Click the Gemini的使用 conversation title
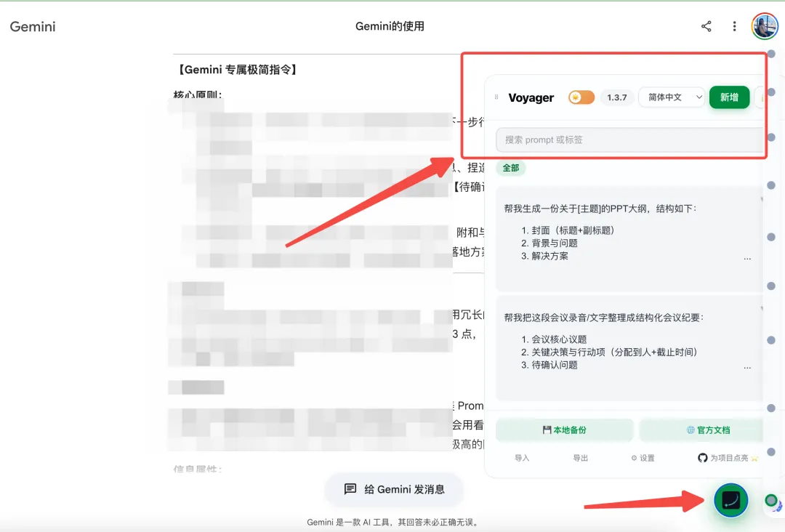785x532 pixels. tap(390, 26)
